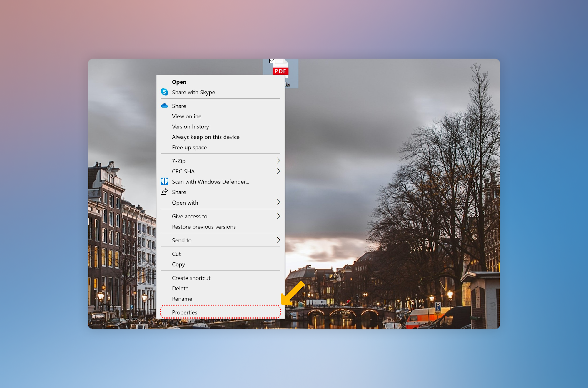Click View online menu entry

pos(187,116)
